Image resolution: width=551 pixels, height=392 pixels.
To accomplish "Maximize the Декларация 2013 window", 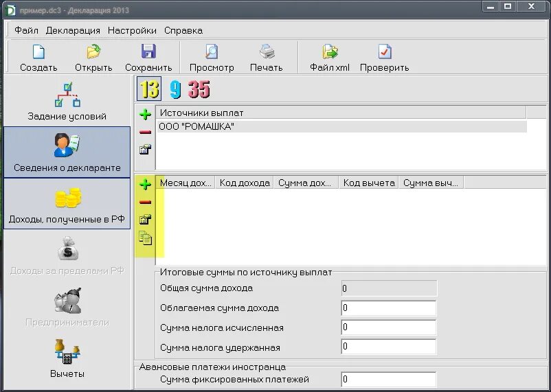I will [x=508, y=6].
